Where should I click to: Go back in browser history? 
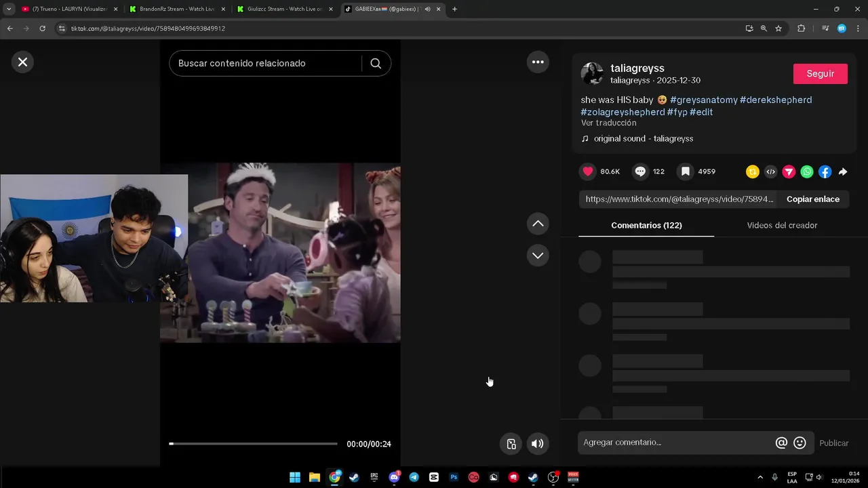9,28
